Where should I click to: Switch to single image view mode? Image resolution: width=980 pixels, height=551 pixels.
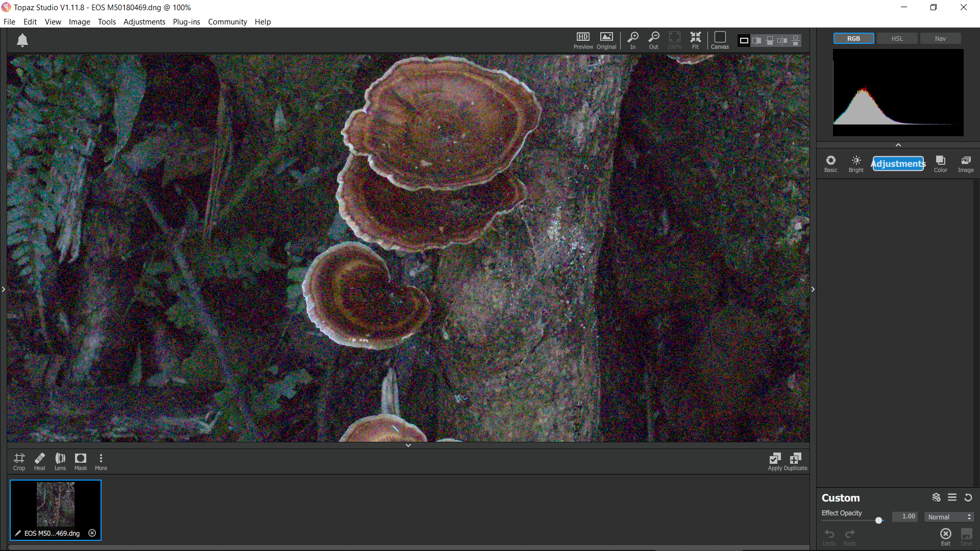pos(744,40)
